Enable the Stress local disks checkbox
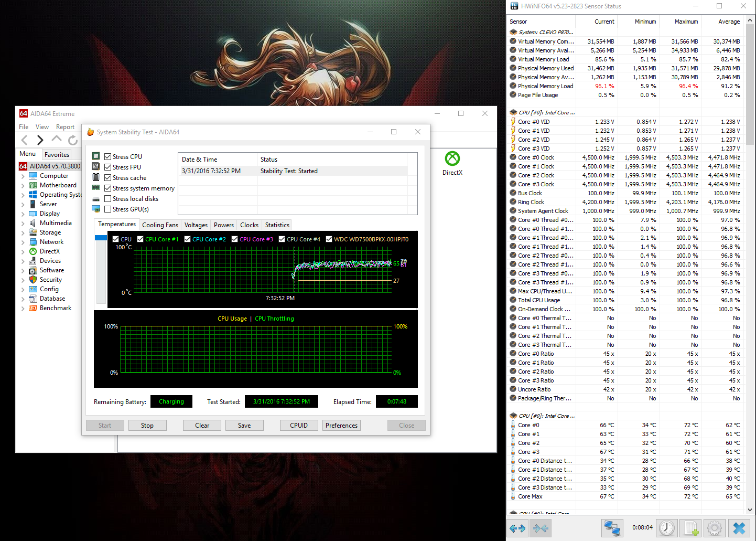 click(107, 199)
